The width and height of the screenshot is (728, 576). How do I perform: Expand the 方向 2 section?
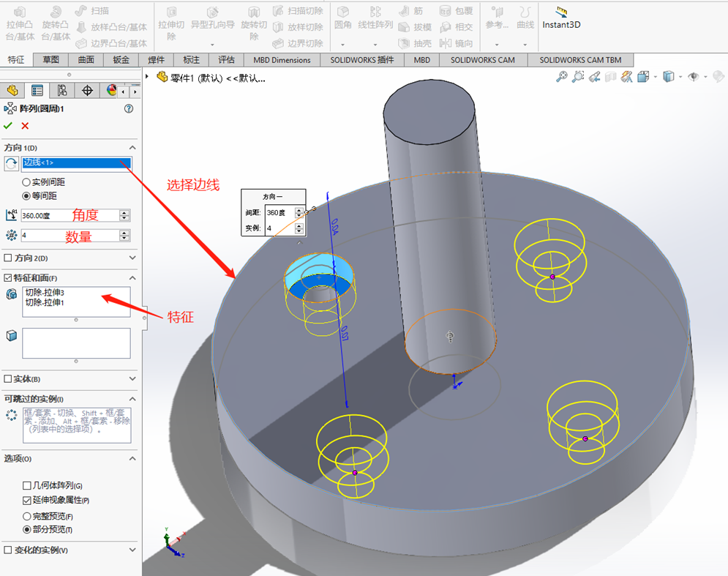pyautogui.click(x=132, y=258)
